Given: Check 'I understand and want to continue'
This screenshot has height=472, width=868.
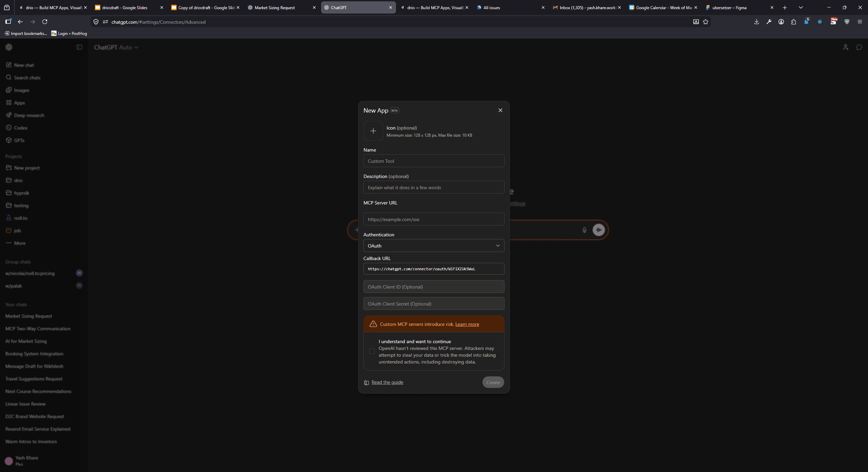Looking at the screenshot, I should (372, 351).
